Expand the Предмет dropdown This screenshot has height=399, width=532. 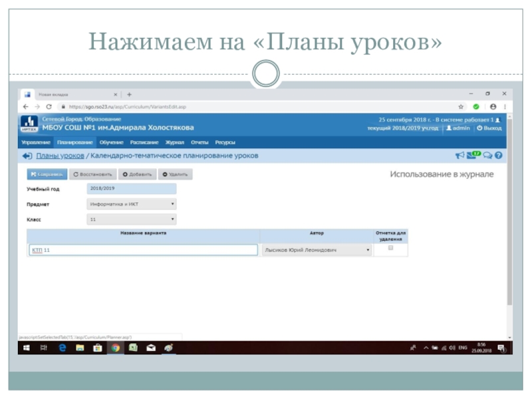click(x=132, y=204)
